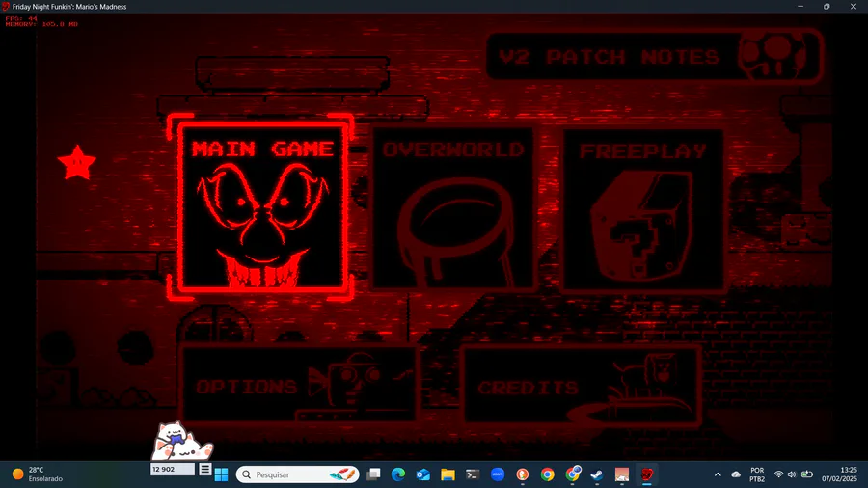Viewport: 868px width, 488px height.
Task: Open the terminal app on the taskbar
Action: click(x=473, y=474)
